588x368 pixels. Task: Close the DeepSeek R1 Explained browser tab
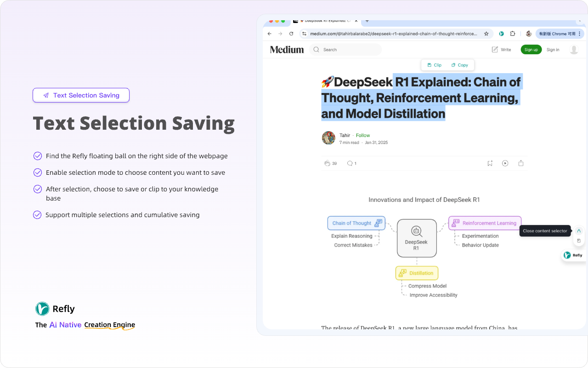point(355,21)
